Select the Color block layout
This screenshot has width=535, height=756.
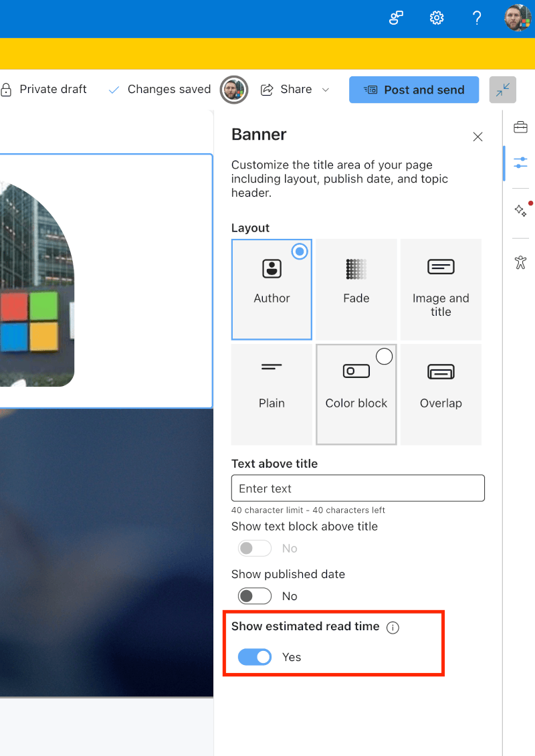356,395
